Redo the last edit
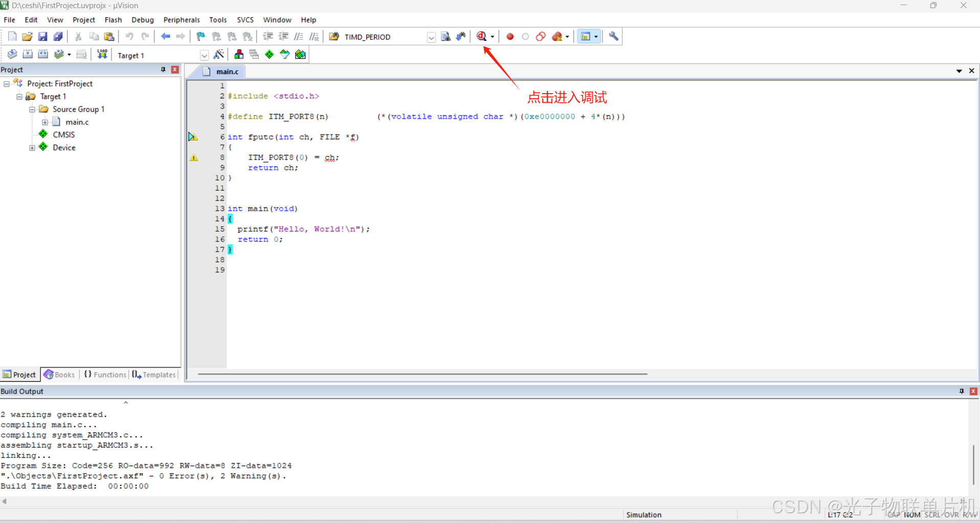This screenshot has width=980, height=523. tap(145, 36)
